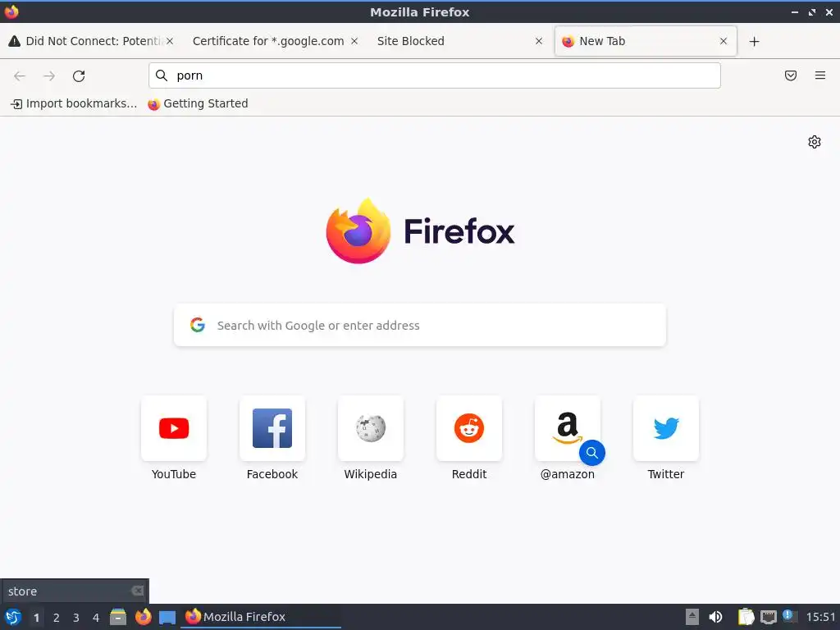Open the Save to Pocket icon
The width and height of the screenshot is (840, 630).
[790, 75]
